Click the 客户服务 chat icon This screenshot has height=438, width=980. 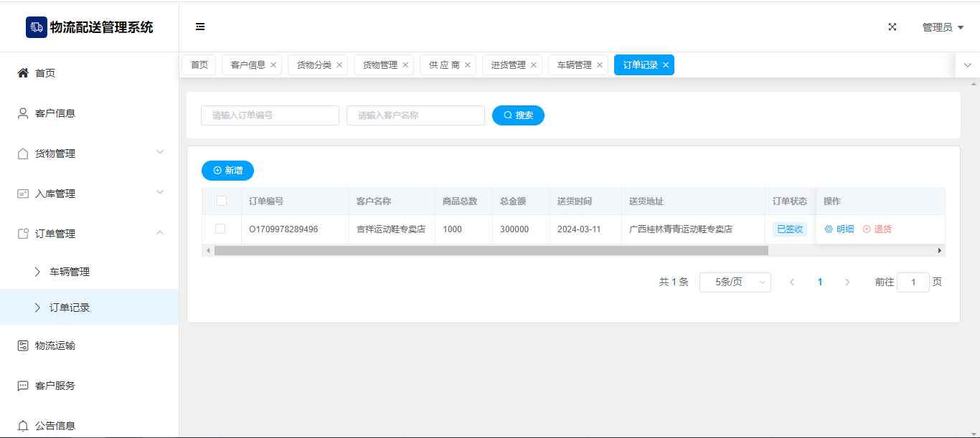point(23,386)
